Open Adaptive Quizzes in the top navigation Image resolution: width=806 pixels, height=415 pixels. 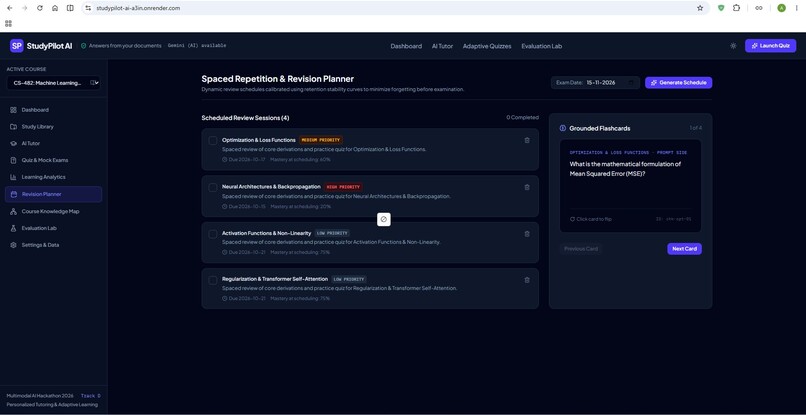[487, 46]
